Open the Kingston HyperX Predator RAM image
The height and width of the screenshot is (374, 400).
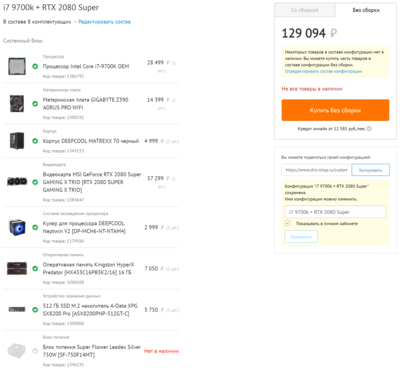(17, 268)
